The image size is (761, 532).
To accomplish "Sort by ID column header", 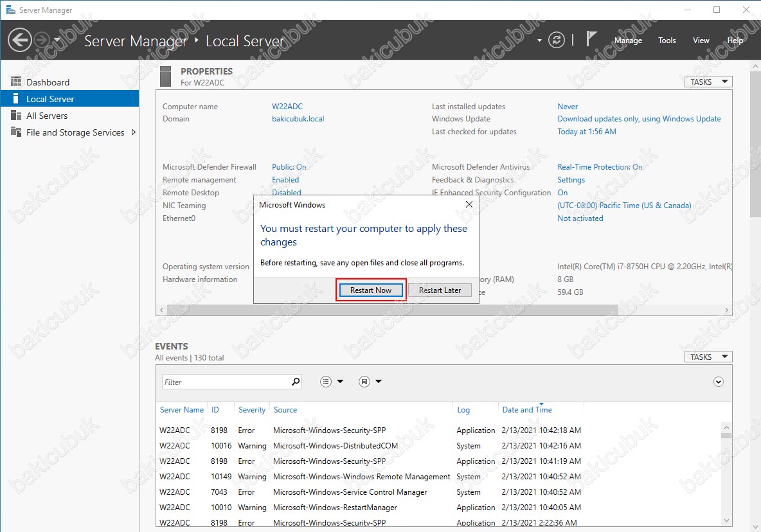I will pyautogui.click(x=215, y=410).
